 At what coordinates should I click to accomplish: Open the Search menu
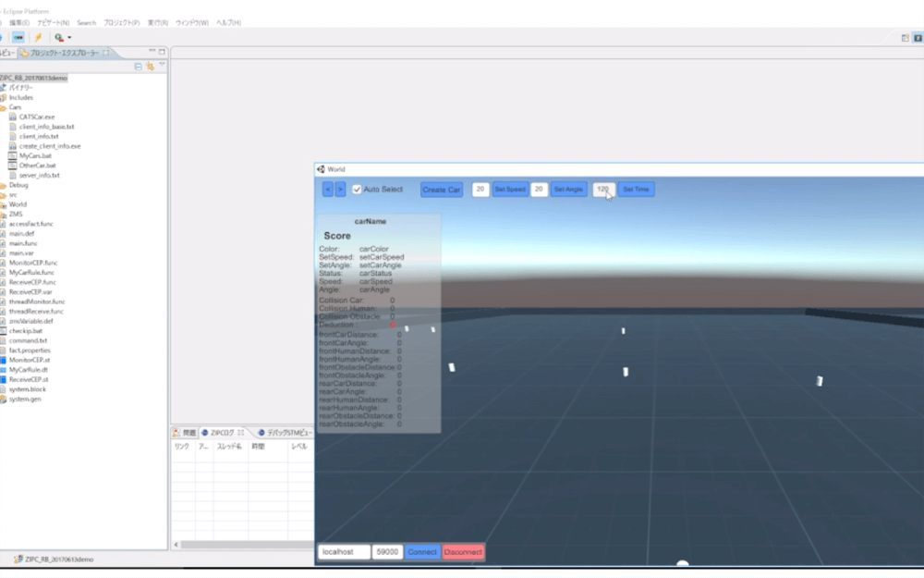coord(86,22)
